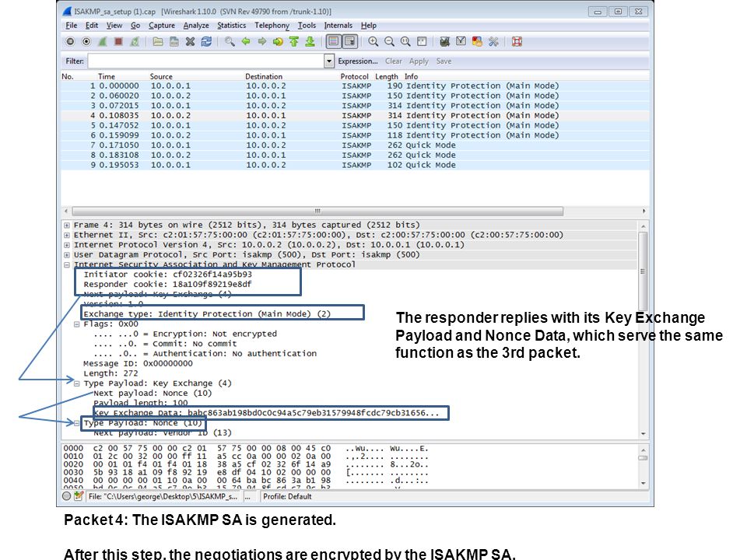Collapse Type Payload: Nonce node
747x560 pixels.
pyautogui.click(x=77, y=423)
